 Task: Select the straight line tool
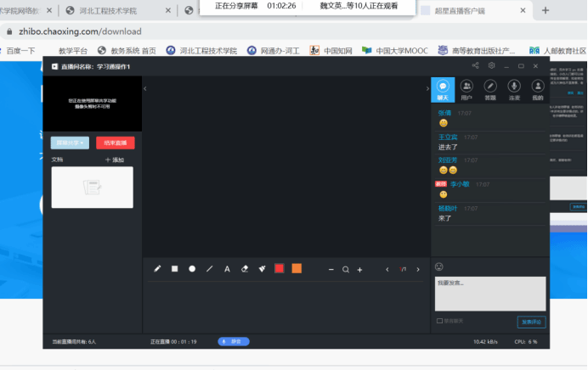(210, 269)
